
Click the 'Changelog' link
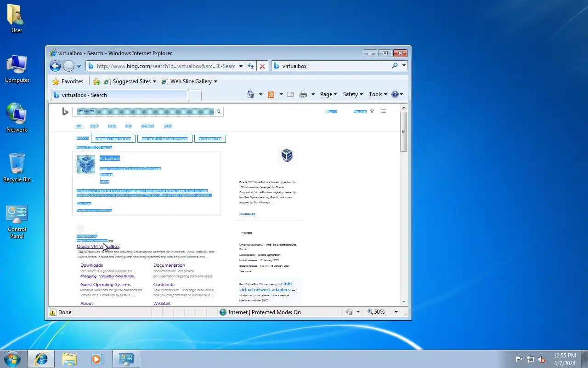click(x=89, y=276)
